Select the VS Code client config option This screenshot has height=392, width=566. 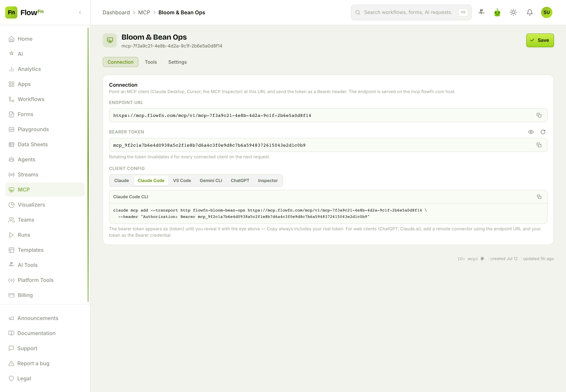182,181
